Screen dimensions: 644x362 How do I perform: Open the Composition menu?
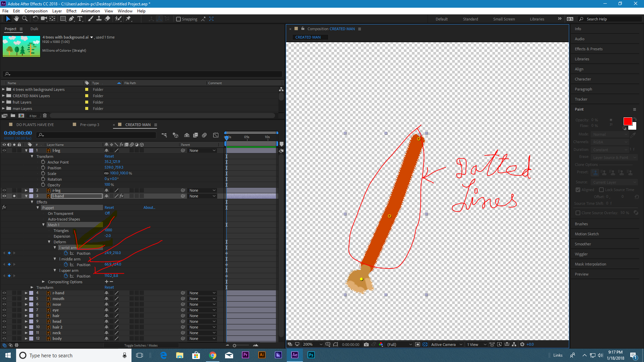36,11
